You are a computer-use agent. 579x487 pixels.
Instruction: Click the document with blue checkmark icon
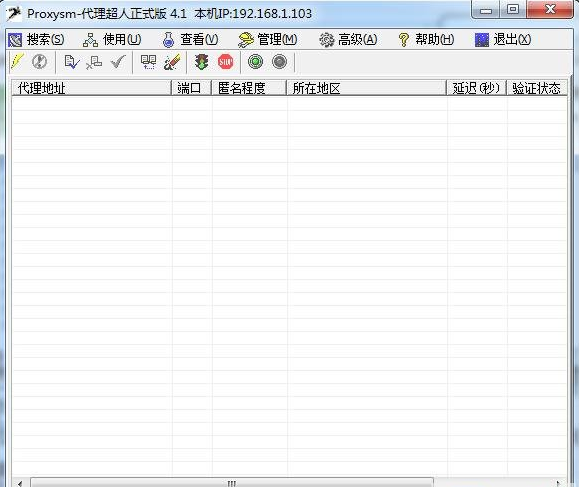pos(72,62)
